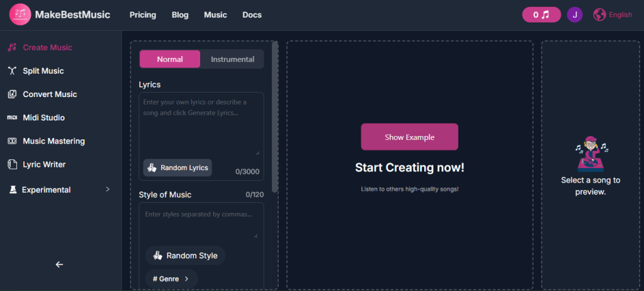Image resolution: width=644 pixels, height=291 pixels.
Task: Generate Random Lyrics
Action: click(178, 168)
